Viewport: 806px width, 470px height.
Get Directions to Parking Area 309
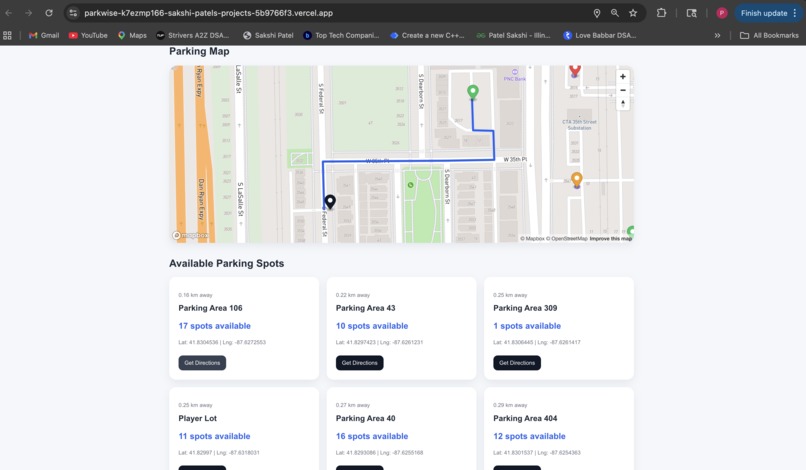[x=517, y=363]
